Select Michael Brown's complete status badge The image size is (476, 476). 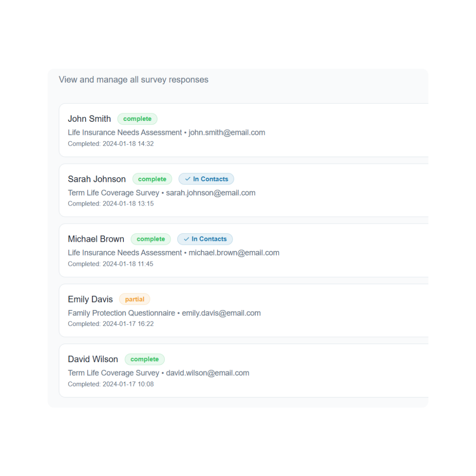[x=151, y=239]
